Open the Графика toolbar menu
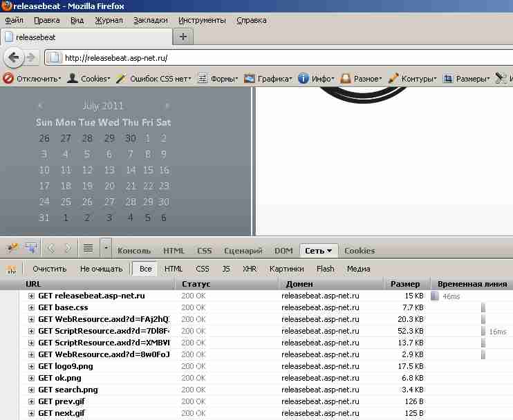 (274, 79)
